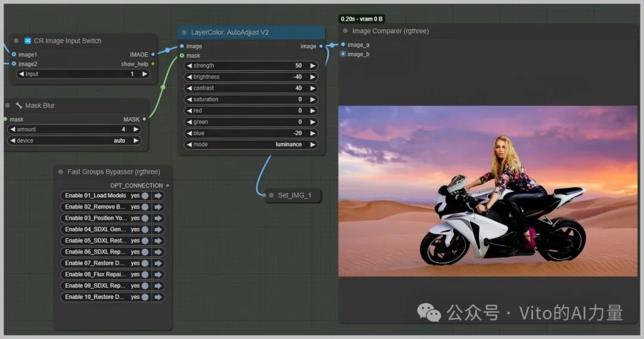The width and height of the screenshot is (644, 339).
Task: Toggle Enable 08_Flux Repai... switch
Action: [145, 275]
